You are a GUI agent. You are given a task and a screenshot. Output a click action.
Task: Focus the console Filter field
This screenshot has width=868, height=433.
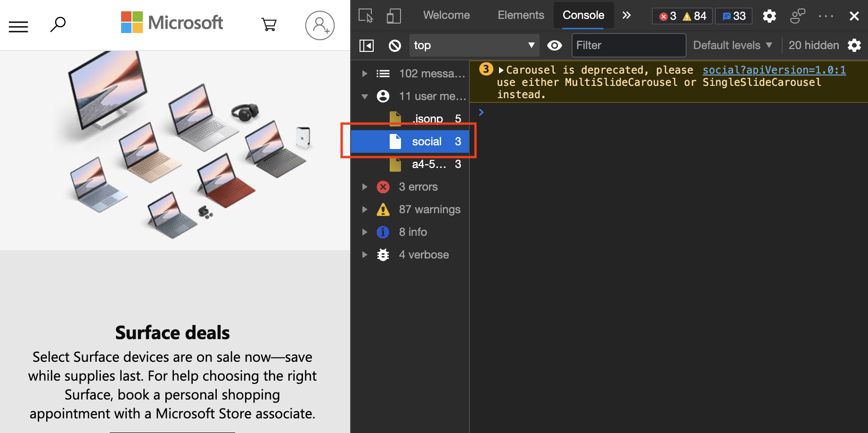coord(629,45)
